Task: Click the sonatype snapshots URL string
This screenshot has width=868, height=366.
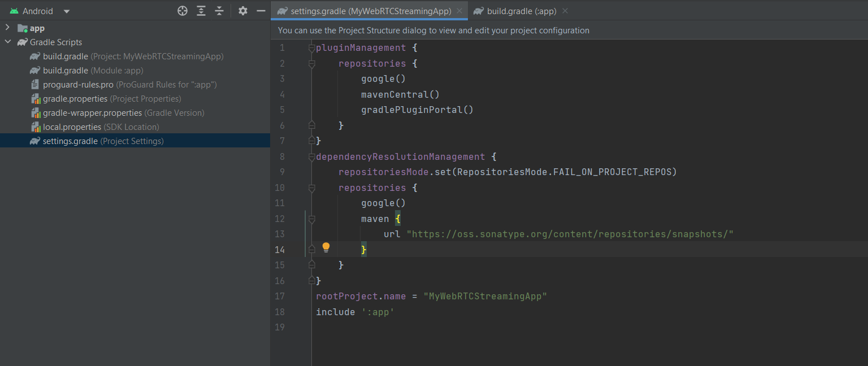Action: [570, 234]
